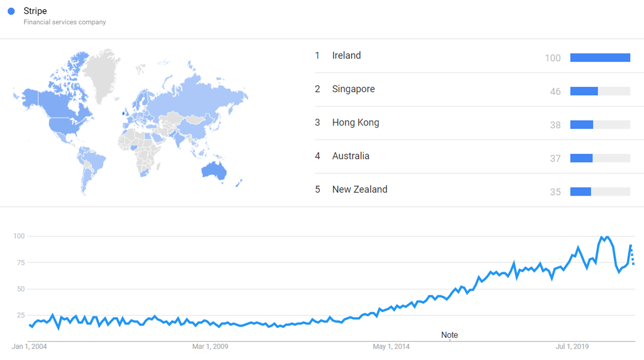Open the Singapore region entry

[x=472, y=90]
